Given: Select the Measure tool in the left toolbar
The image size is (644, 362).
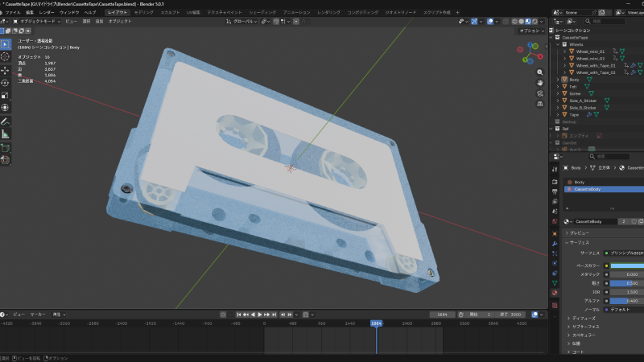Looking at the screenshot, I should 5,134.
